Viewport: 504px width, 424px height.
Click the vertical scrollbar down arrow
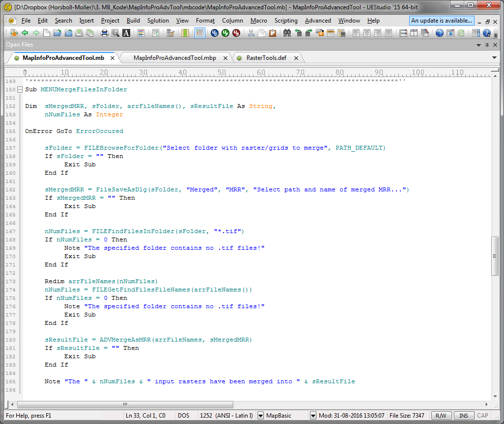coord(495,397)
